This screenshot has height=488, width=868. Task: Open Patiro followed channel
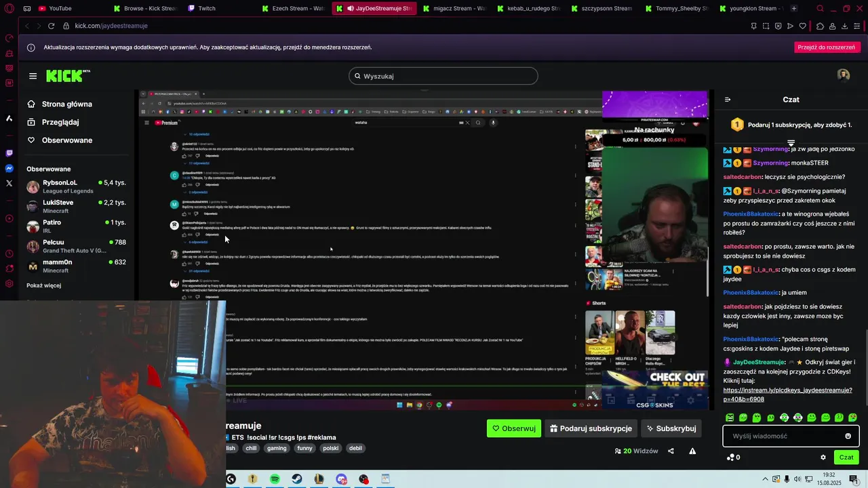77,226
